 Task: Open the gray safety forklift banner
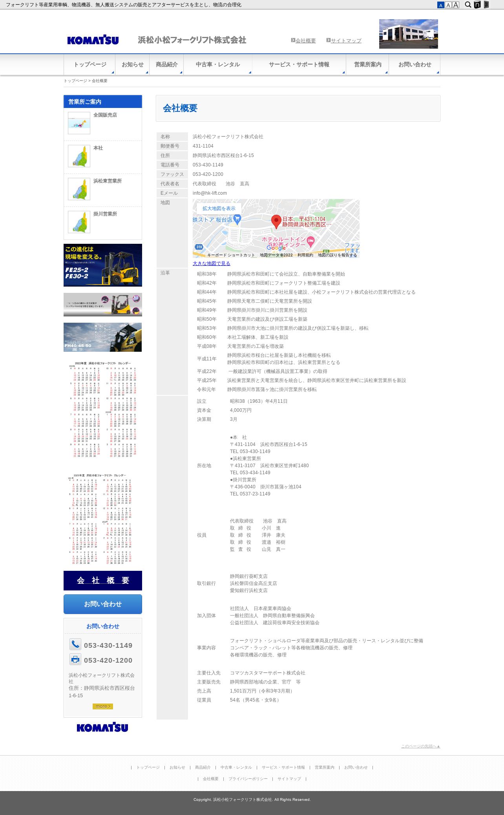[x=103, y=305]
